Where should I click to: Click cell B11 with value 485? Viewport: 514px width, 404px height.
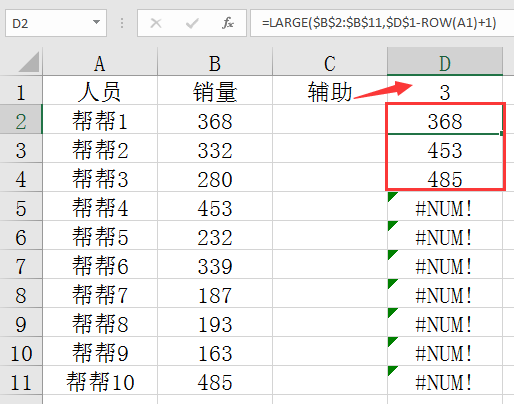pyautogui.click(x=215, y=380)
